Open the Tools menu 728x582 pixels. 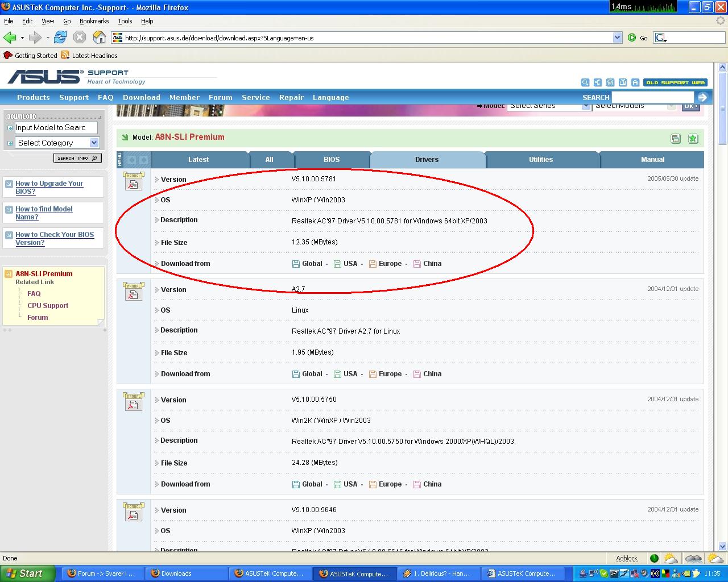pyautogui.click(x=125, y=21)
